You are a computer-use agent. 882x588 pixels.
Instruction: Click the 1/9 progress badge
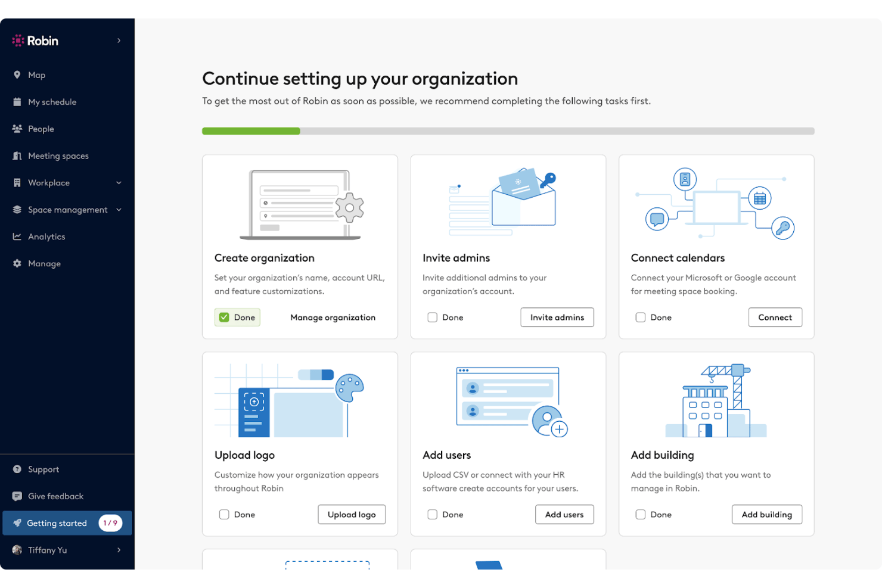pos(110,523)
